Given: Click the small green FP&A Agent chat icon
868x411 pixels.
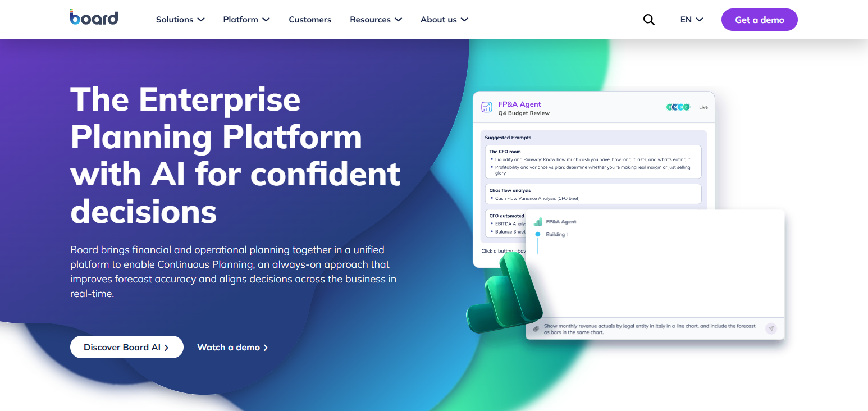Looking at the screenshot, I should (538, 222).
